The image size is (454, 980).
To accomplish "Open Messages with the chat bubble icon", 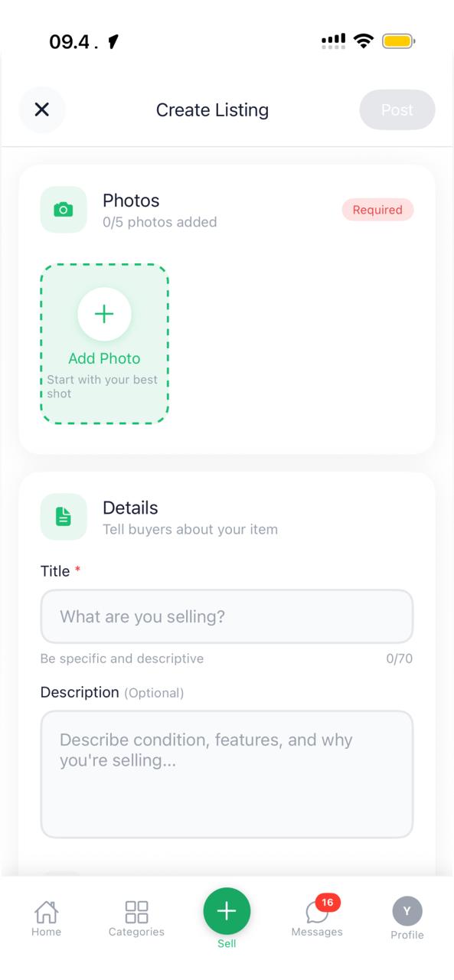I will (316, 914).
